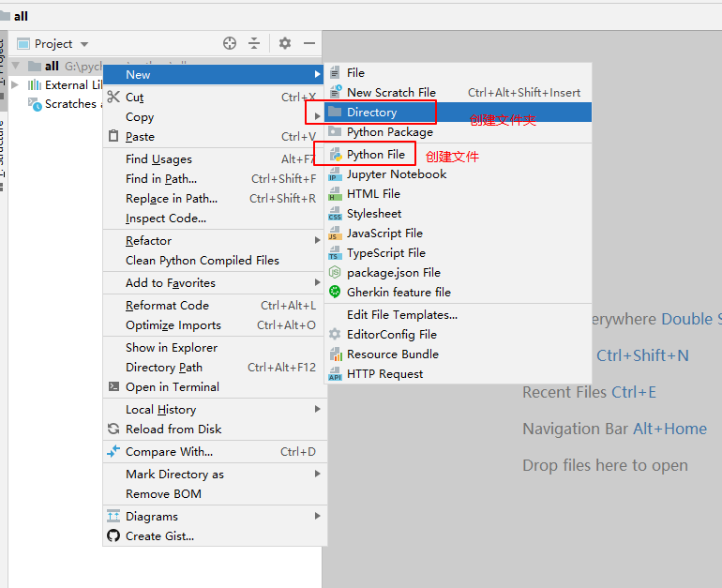Image resolution: width=722 pixels, height=588 pixels.
Task: Choose Optimize Imports menu entry
Action: (215, 325)
